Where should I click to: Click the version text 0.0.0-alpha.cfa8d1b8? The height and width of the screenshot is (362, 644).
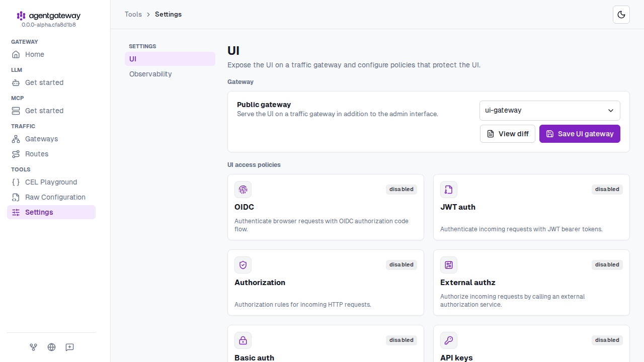point(49,25)
